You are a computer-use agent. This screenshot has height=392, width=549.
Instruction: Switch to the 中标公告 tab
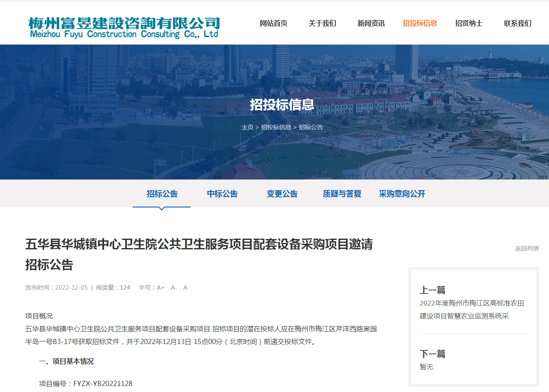[x=222, y=194]
